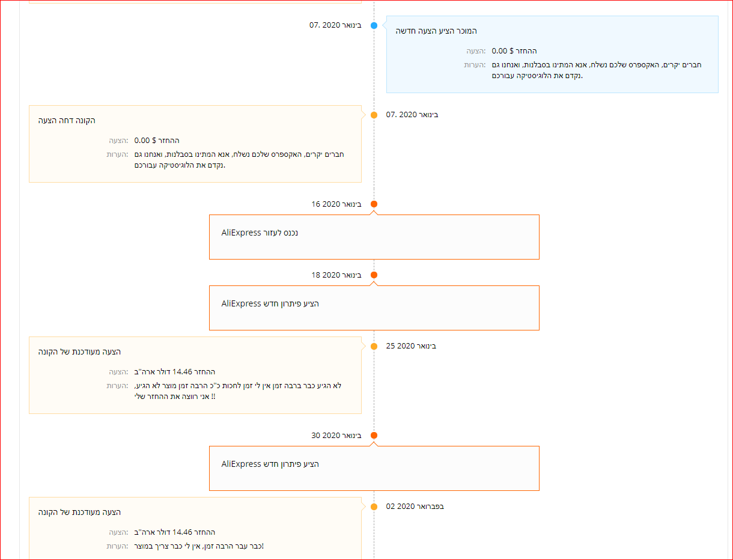Image resolution: width=733 pixels, height=560 pixels.
Task: Click the 14.46 refund amount in 25 בינואר card
Action: pos(175,372)
